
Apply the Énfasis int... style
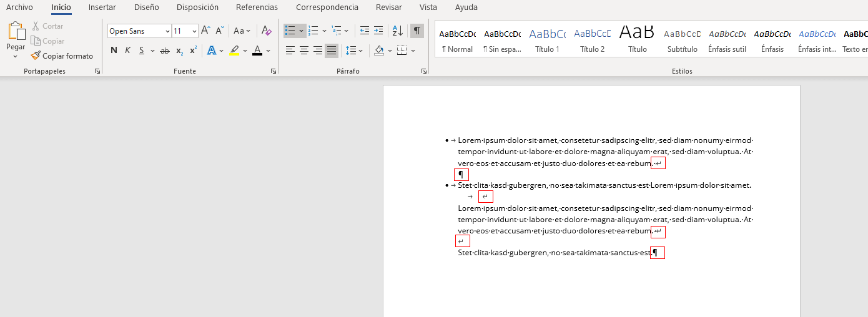(x=817, y=39)
